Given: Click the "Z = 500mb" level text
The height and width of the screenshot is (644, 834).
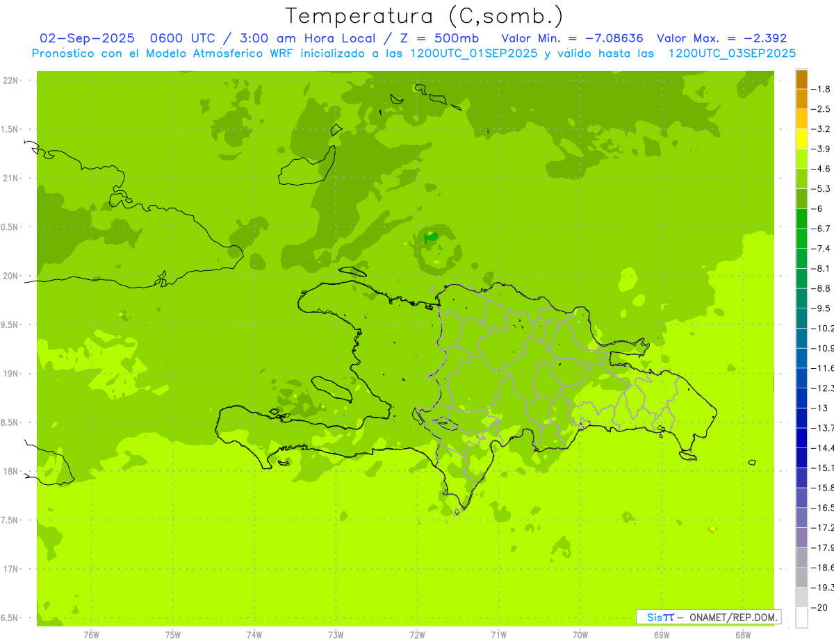Looking at the screenshot, I should [x=441, y=38].
